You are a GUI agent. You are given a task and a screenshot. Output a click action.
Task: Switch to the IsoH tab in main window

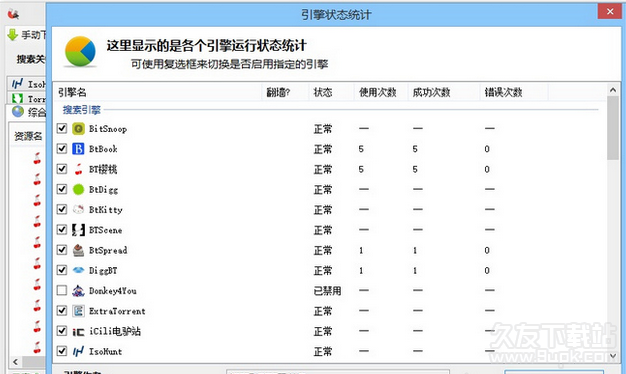tap(28, 84)
